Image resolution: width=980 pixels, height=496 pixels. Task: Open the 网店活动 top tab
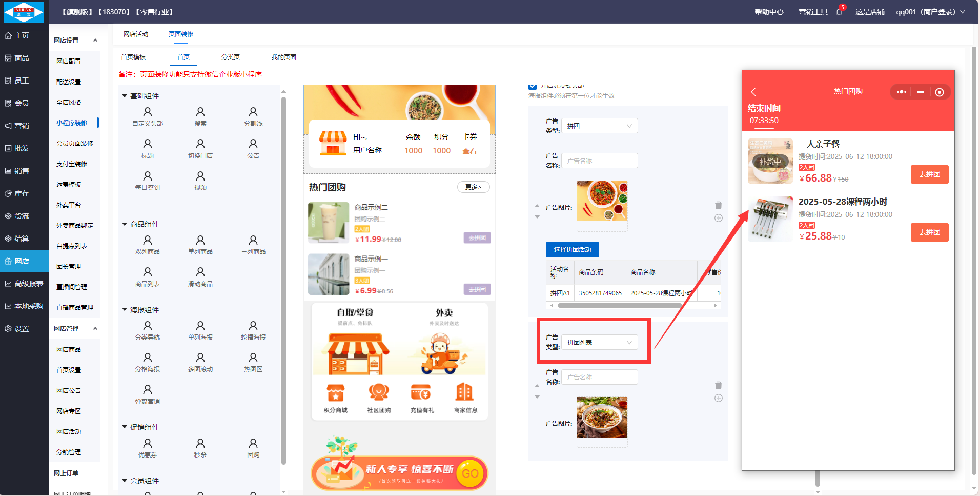[x=136, y=34]
